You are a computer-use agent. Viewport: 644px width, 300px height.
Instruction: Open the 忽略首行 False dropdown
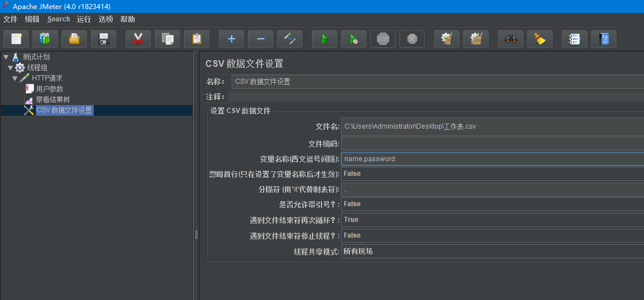(x=493, y=174)
